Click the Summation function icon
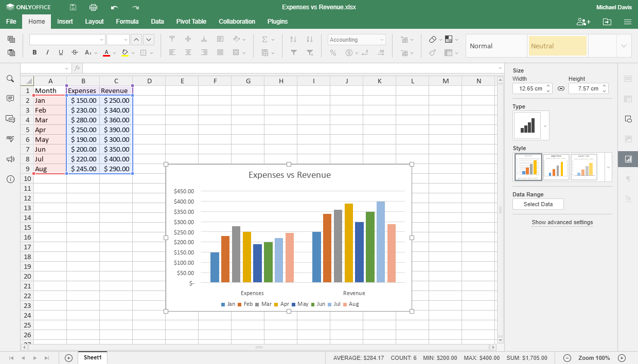638x364 pixels. coord(264,40)
